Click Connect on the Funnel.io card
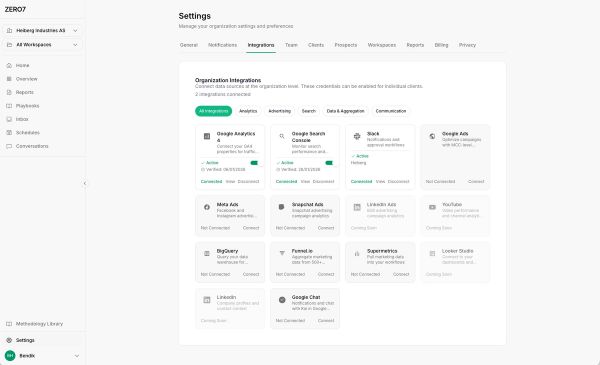The width and height of the screenshot is (600, 365). click(326, 274)
